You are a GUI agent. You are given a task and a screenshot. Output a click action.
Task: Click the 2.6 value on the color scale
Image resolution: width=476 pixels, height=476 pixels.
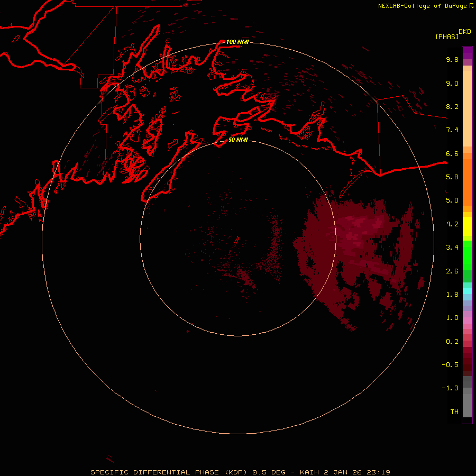click(x=452, y=271)
